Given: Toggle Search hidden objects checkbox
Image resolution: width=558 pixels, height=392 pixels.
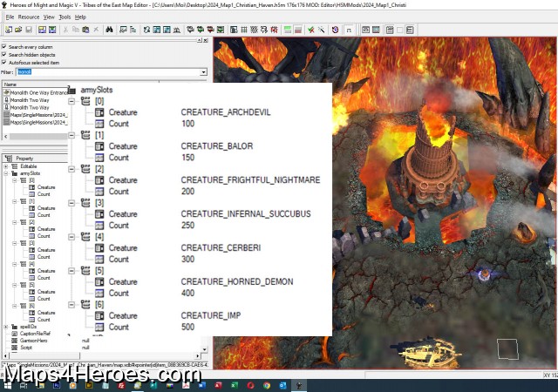Looking at the screenshot, I should 3,54.
